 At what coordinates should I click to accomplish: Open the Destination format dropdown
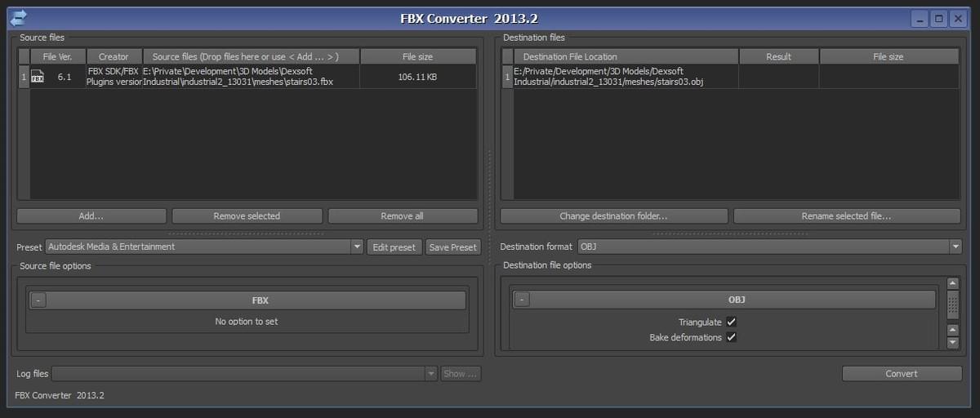pyautogui.click(x=955, y=247)
